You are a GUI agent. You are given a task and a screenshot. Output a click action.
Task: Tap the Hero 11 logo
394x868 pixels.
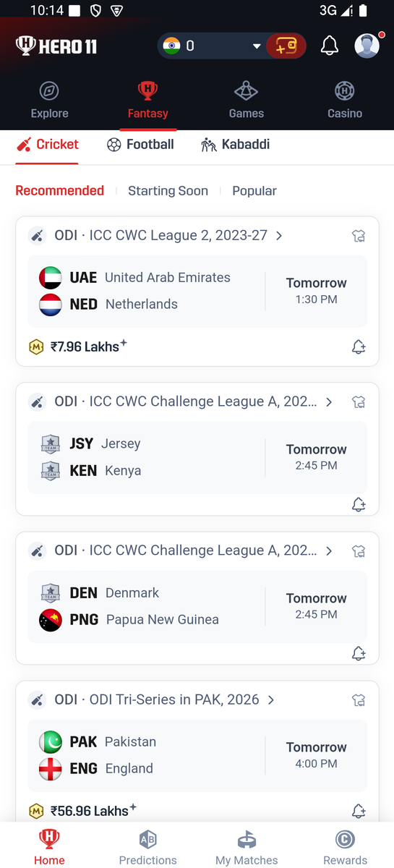coord(56,46)
